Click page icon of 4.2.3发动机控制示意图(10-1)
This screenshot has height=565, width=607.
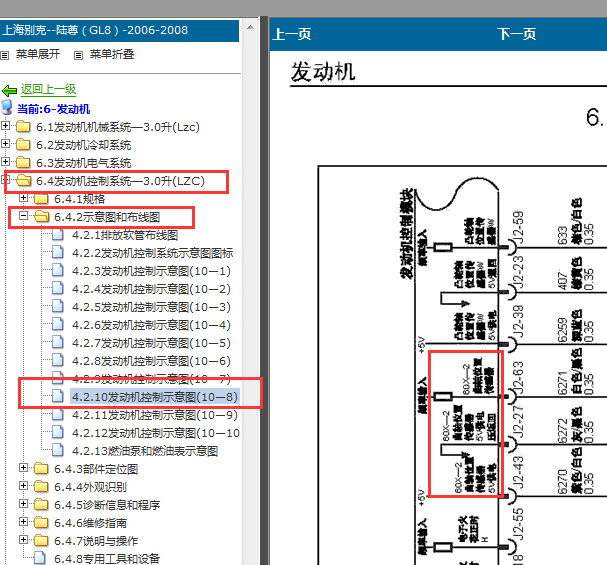pos(58,271)
